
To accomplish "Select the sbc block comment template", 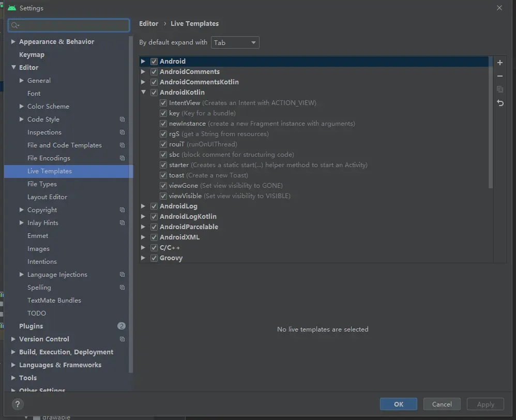I will tap(231, 154).
